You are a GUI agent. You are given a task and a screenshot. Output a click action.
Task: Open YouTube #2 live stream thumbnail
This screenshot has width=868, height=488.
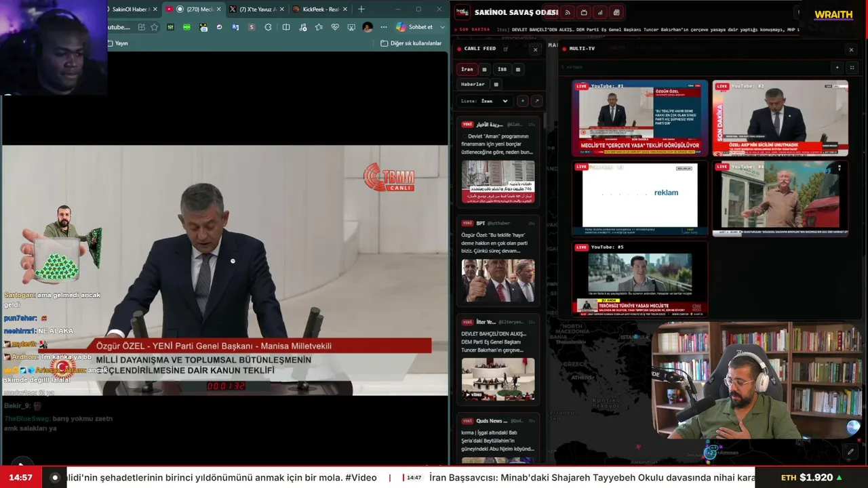click(x=781, y=119)
